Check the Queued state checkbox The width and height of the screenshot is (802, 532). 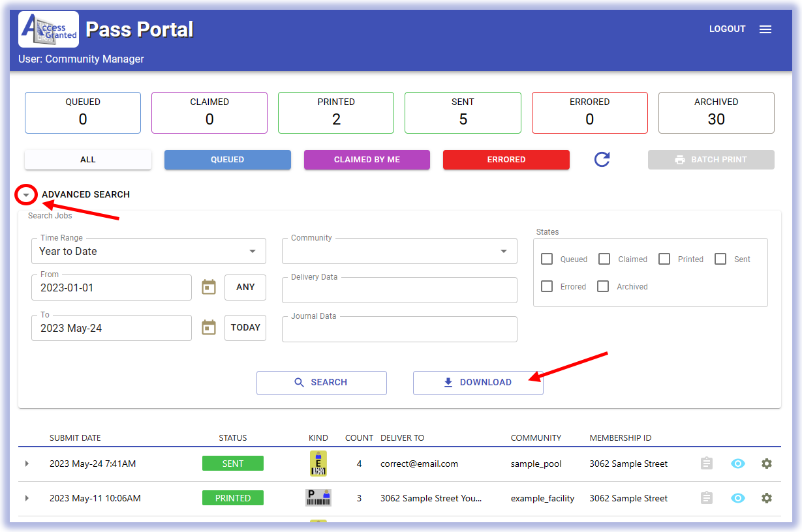(x=547, y=259)
